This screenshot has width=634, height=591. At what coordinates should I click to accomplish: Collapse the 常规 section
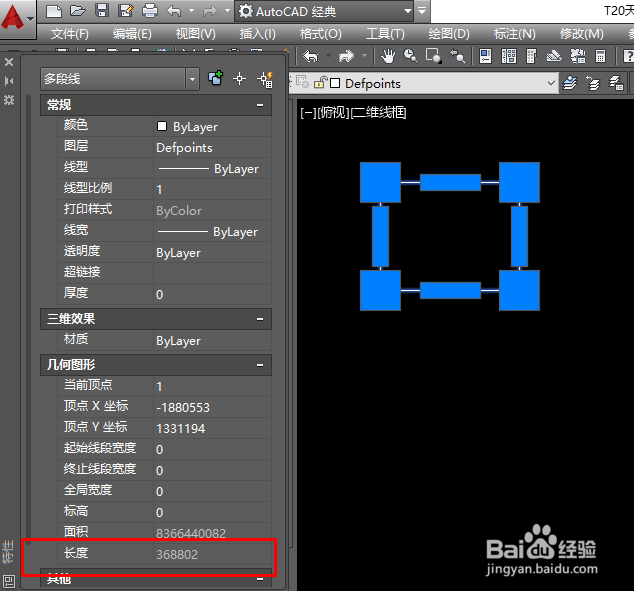click(x=260, y=105)
